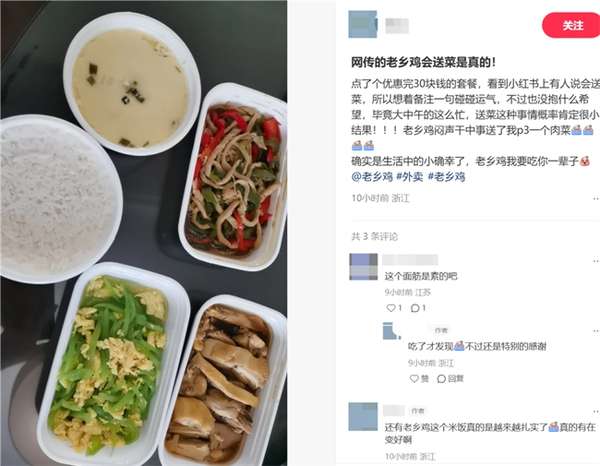Viewport: 600px width, 466px height.
Task: Open options for the author's nested reply
Action: [x=596, y=331]
